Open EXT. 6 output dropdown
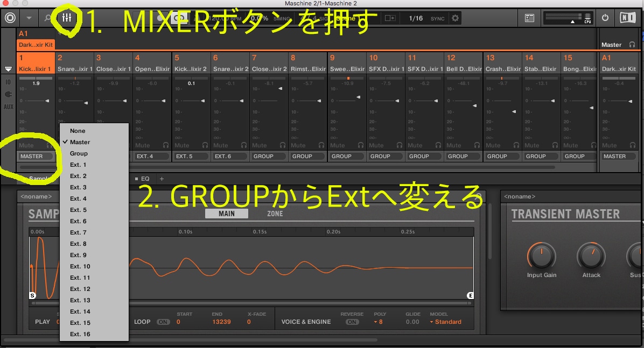This screenshot has width=644, height=348. coord(229,157)
